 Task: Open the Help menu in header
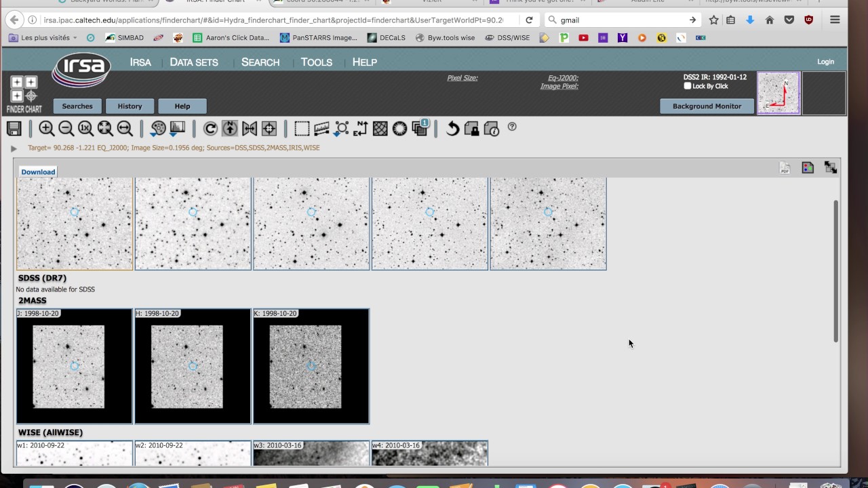(364, 62)
